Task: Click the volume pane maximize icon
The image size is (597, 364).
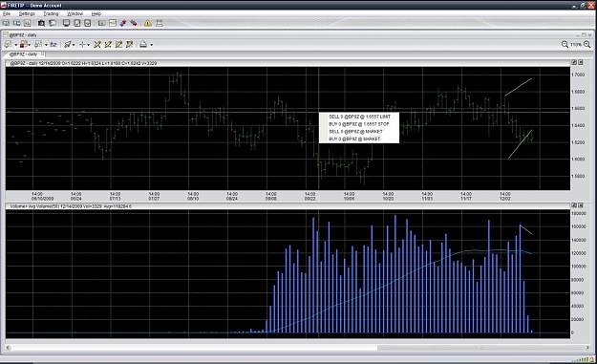Action: [x=574, y=205]
